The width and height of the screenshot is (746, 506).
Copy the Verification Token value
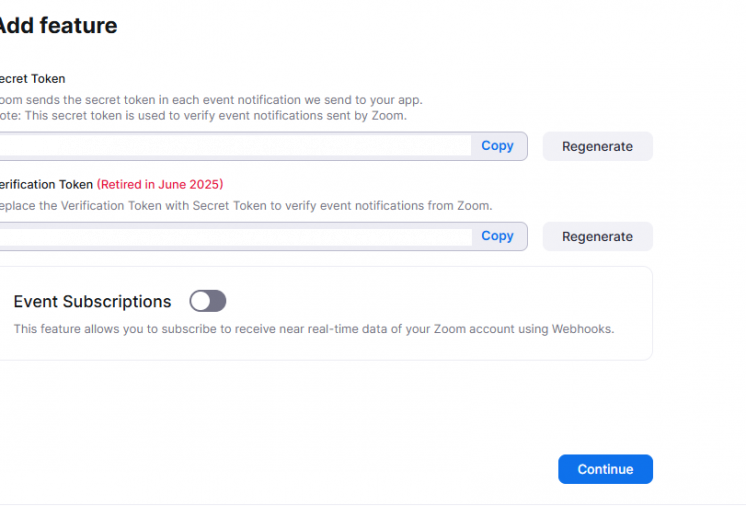tap(497, 236)
